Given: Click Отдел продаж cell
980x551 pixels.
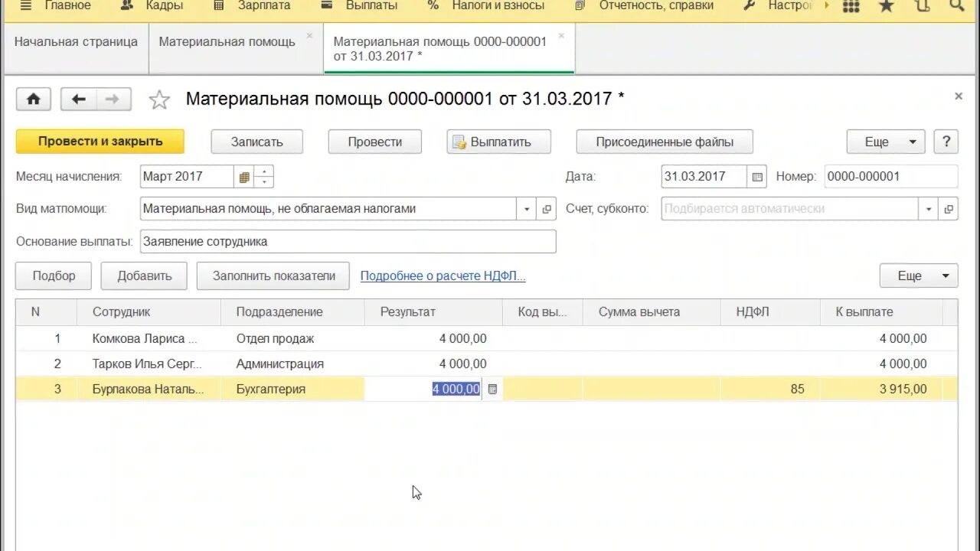Looking at the screenshot, I should point(292,339).
